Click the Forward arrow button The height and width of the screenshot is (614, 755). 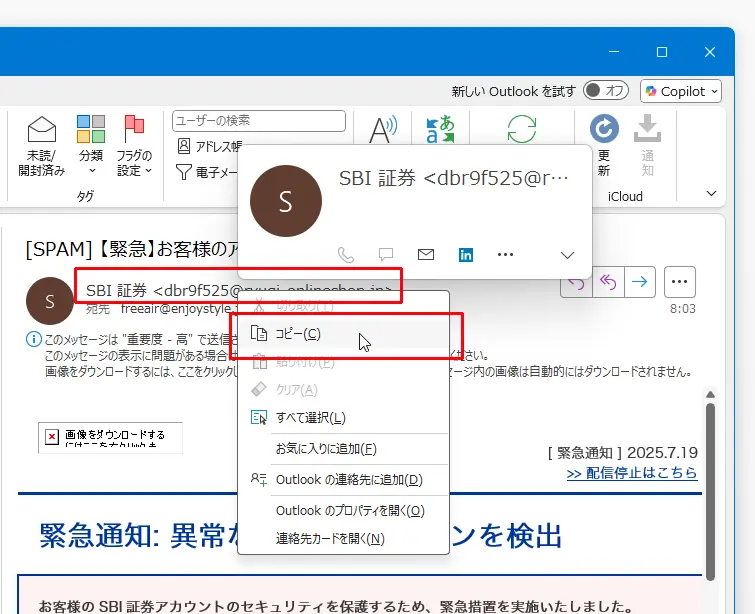pyautogui.click(x=640, y=282)
